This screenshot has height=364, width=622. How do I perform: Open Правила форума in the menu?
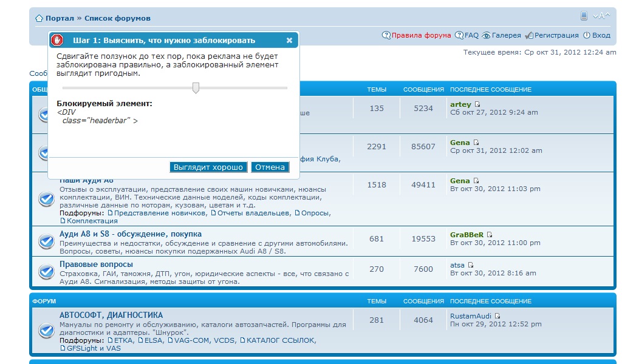pyautogui.click(x=421, y=35)
